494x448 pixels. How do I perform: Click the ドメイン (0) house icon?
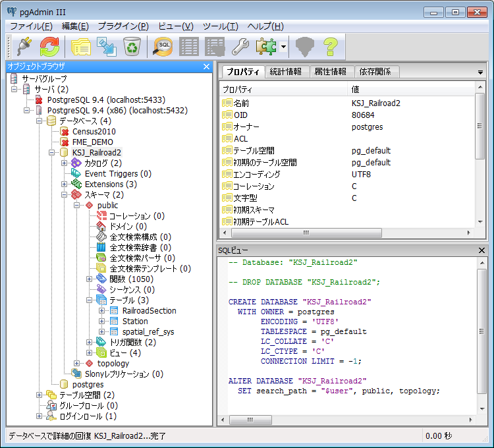click(x=101, y=227)
